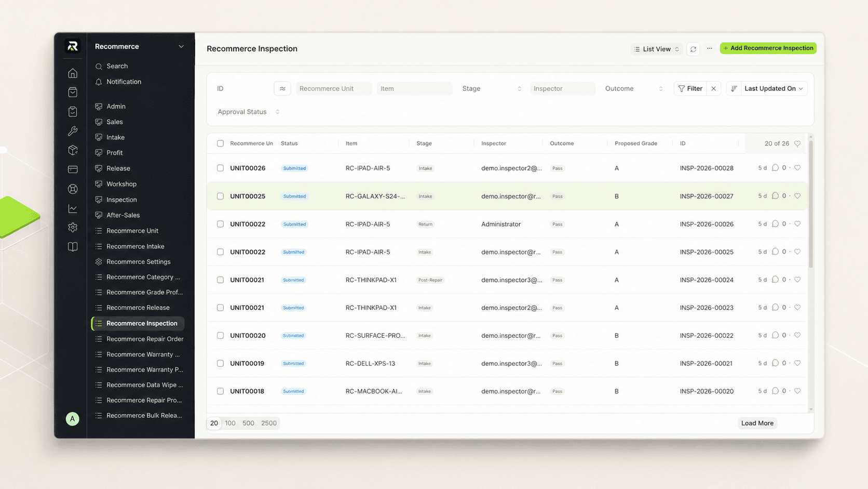
Task: Open the book documentation rail icon
Action: click(x=73, y=247)
